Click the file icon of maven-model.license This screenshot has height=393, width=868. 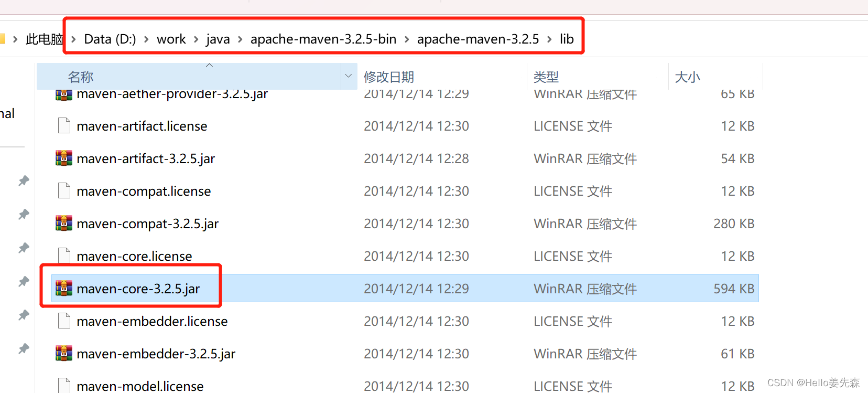coord(64,385)
